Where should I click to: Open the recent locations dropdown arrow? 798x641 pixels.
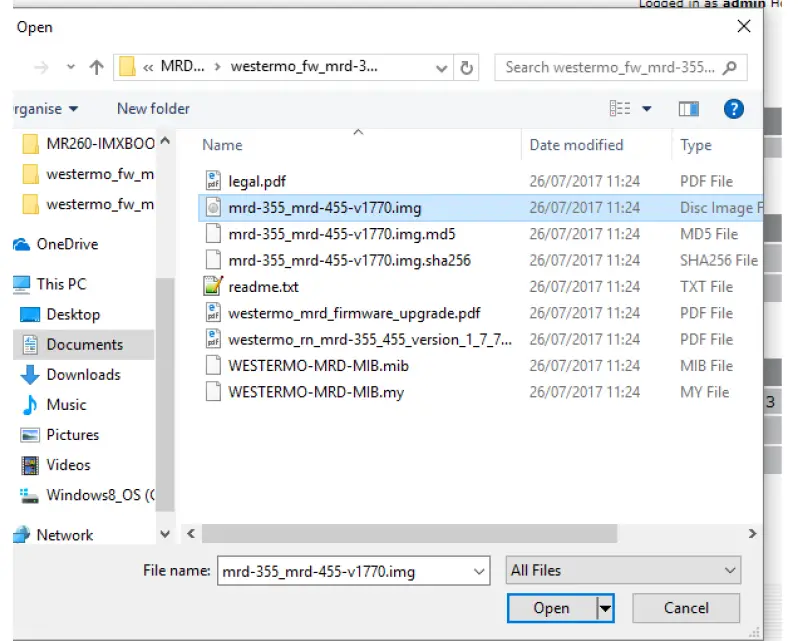click(x=71, y=67)
